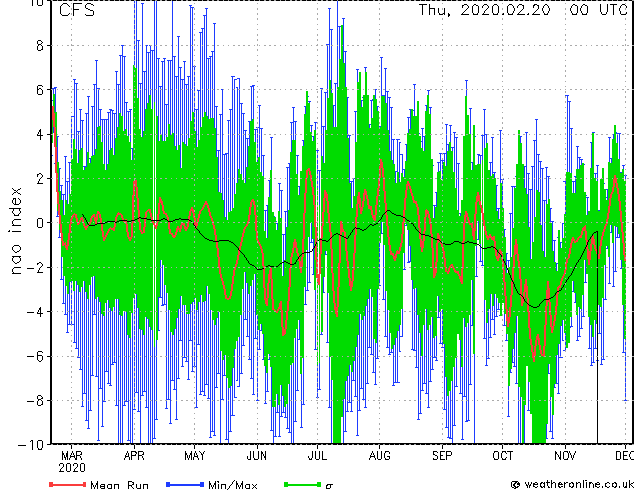Click the AUG x-axis label
Screen dimensions: 634x490
[380, 456]
